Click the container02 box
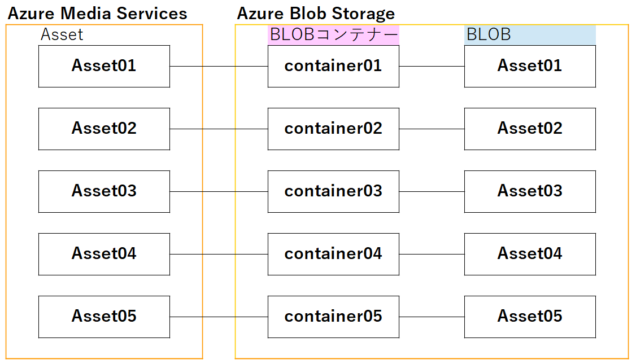 click(333, 129)
